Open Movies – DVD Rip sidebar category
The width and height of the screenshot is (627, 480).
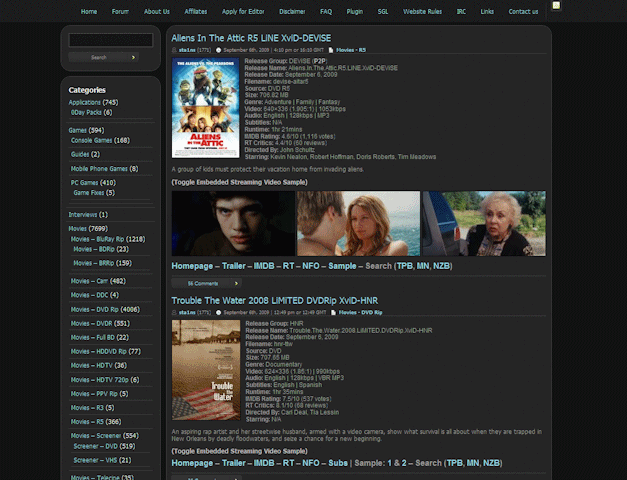[95, 310]
